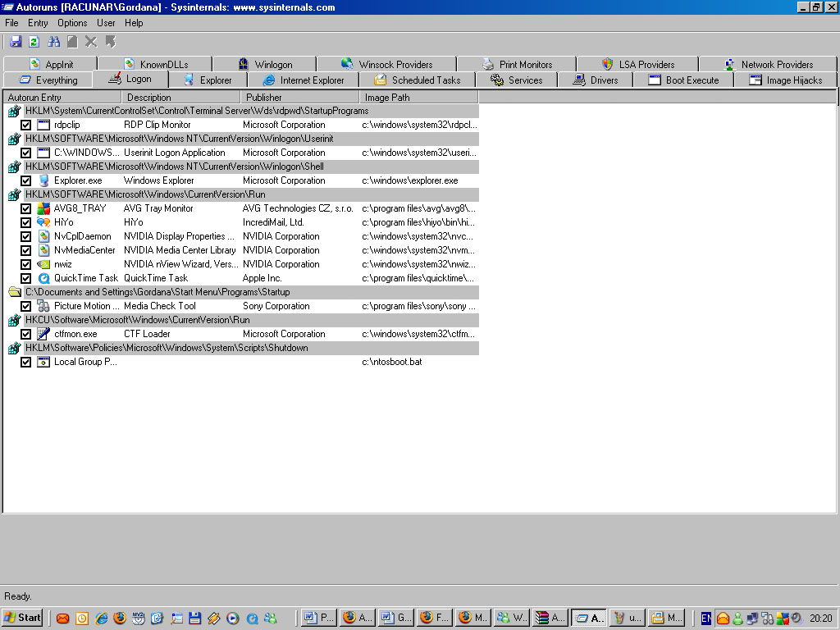Switch to the Services tab

pyautogui.click(x=517, y=80)
